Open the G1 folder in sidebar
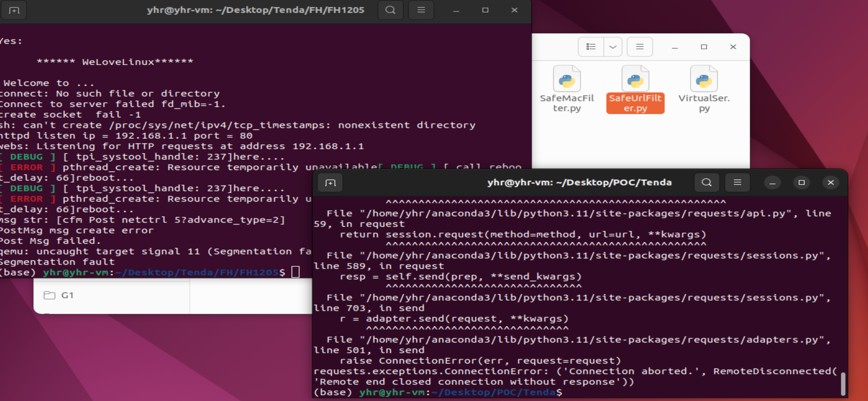868x401 pixels. (x=67, y=295)
